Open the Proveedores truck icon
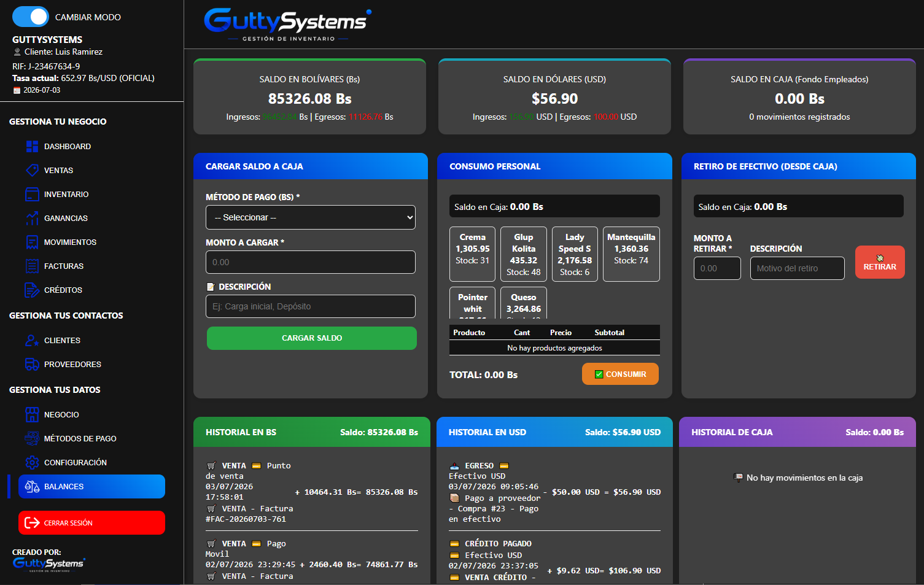Screen dimensions: 924x585 (x=32, y=364)
